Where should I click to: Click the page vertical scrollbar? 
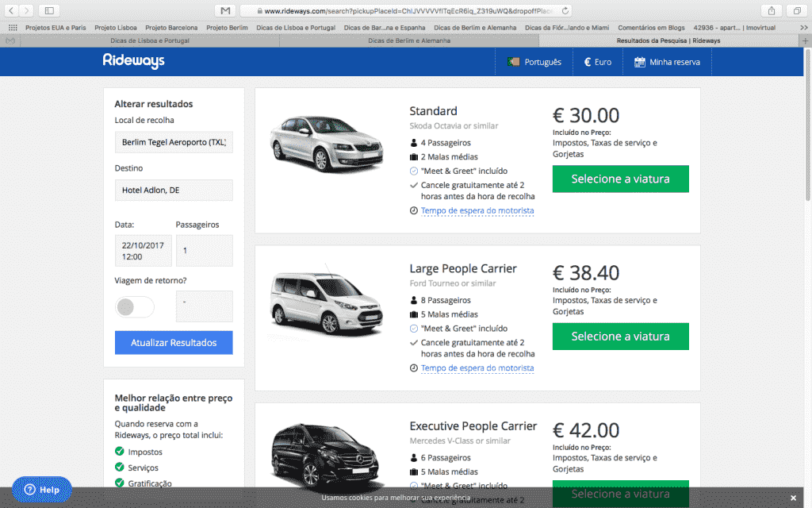tap(808, 125)
